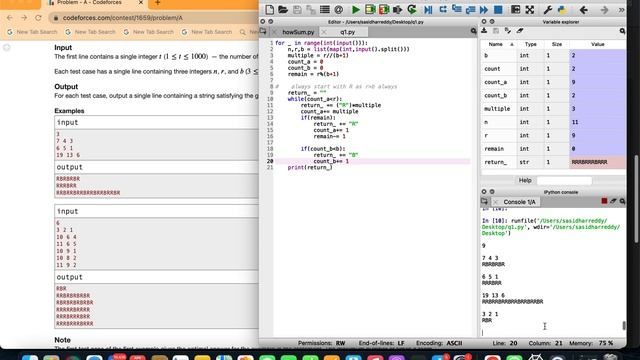Remove all variables with eraser icon
The image size is (640, 360).
520,31
